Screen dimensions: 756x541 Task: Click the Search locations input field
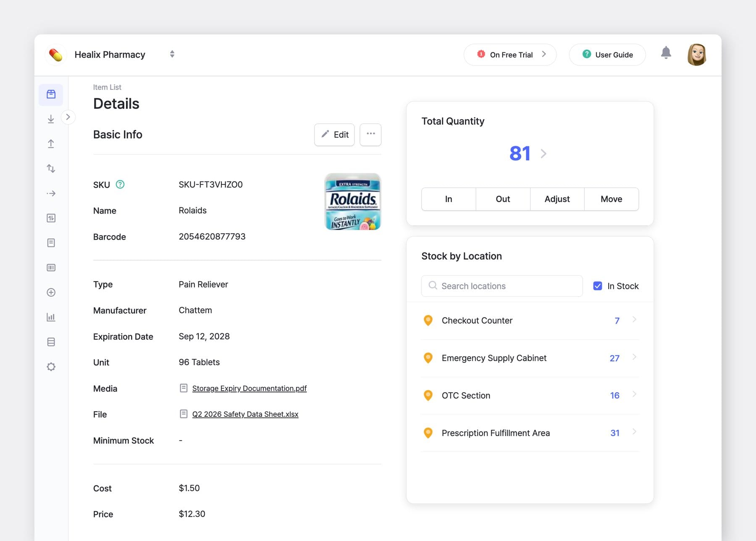501,286
